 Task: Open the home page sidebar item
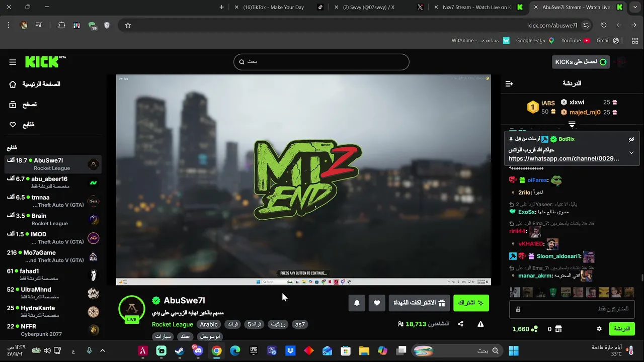(x=35, y=84)
